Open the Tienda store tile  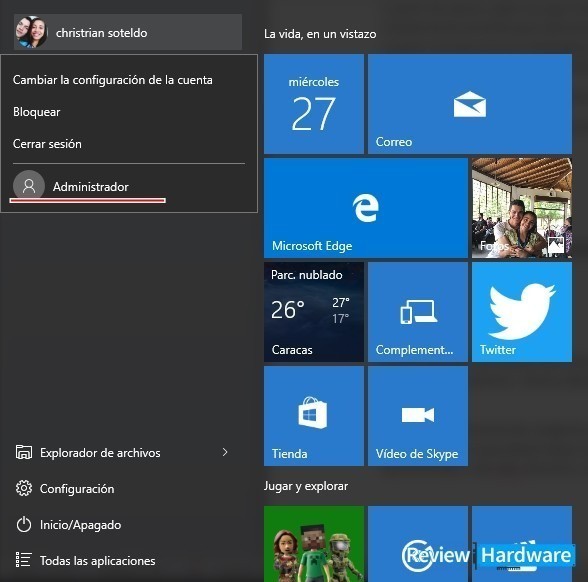click(x=314, y=416)
